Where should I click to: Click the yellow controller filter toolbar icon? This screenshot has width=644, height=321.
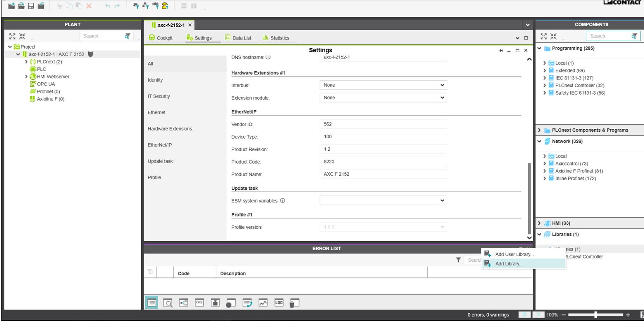pyautogui.click(x=165, y=6)
